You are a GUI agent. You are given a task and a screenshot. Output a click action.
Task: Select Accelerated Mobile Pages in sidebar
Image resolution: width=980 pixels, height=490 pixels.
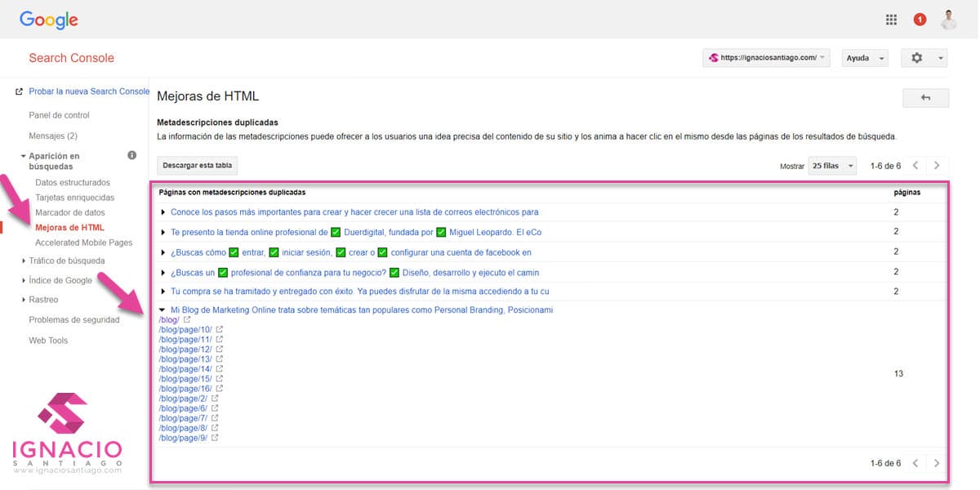84,243
